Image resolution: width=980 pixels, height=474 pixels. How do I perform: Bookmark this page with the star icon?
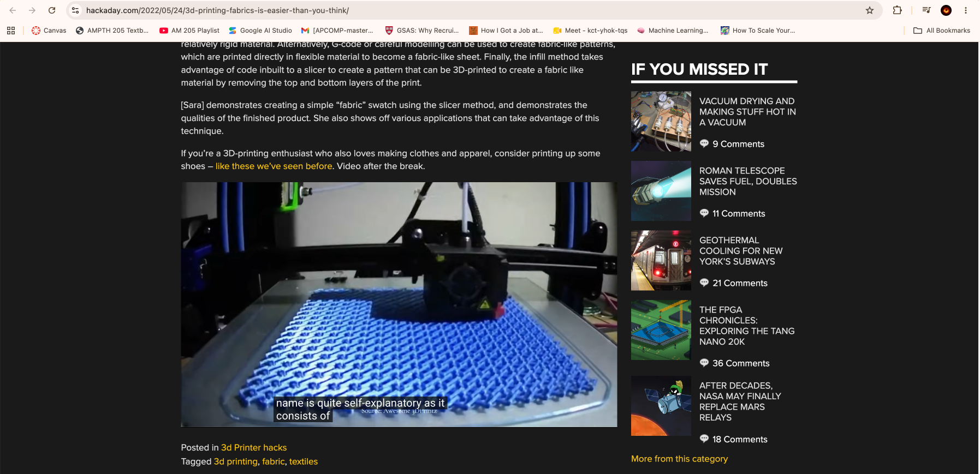[870, 10]
